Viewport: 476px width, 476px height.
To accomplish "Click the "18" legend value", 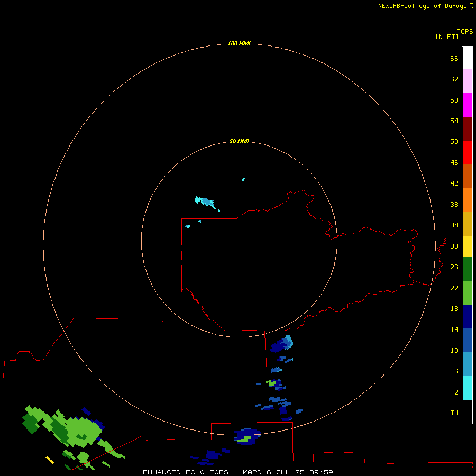I will click(454, 309).
